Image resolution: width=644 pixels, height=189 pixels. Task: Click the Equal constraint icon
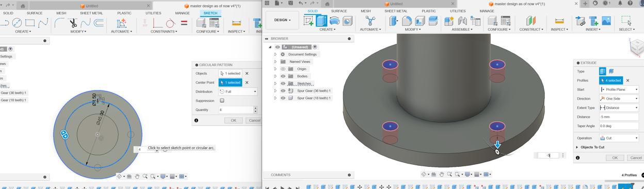click(x=184, y=23)
